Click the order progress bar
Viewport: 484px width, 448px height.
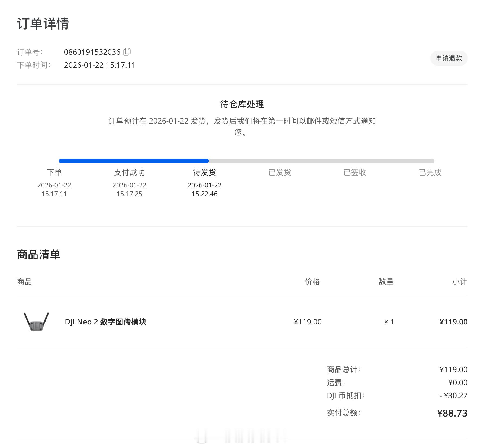pyautogui.click(x=246, y=161)
